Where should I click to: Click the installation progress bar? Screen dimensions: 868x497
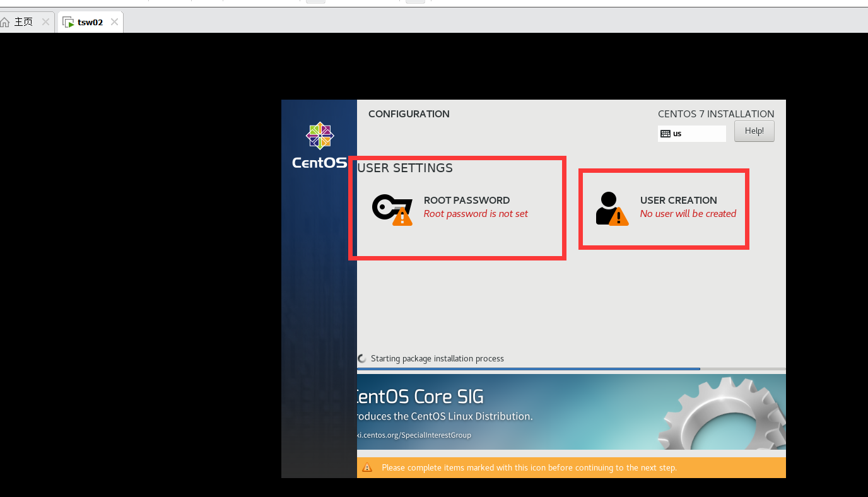(572, 369)
